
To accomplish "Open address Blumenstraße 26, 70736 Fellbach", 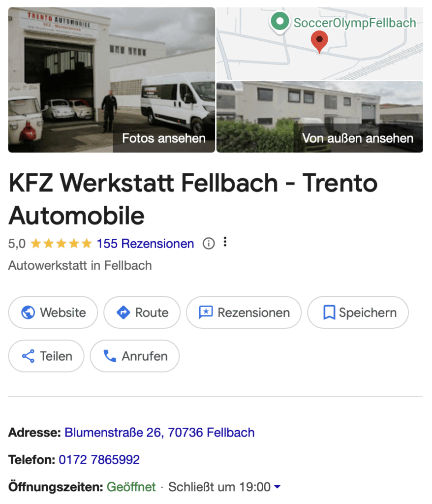I will coord(159,433).
